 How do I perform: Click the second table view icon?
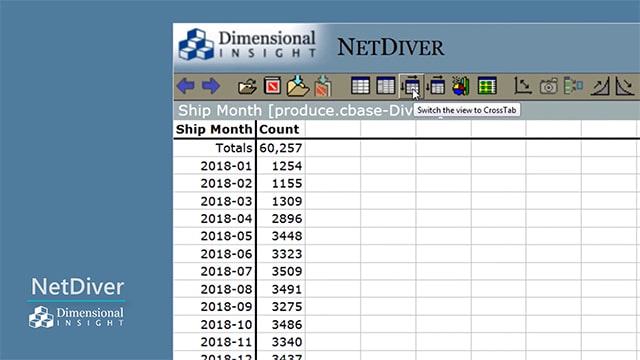386,86
